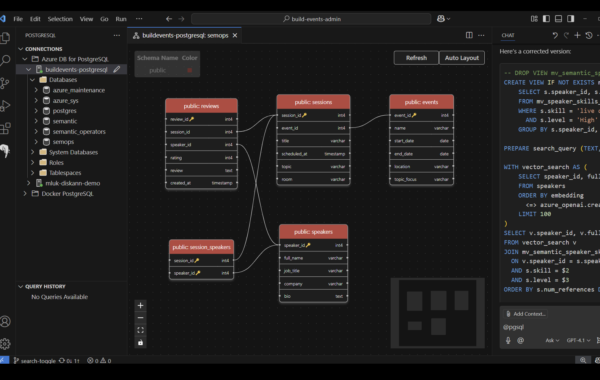This screenshot has height=380, width=600.
Task: Open the GPT-4.1 model dropdown
Action: [578, 340]
